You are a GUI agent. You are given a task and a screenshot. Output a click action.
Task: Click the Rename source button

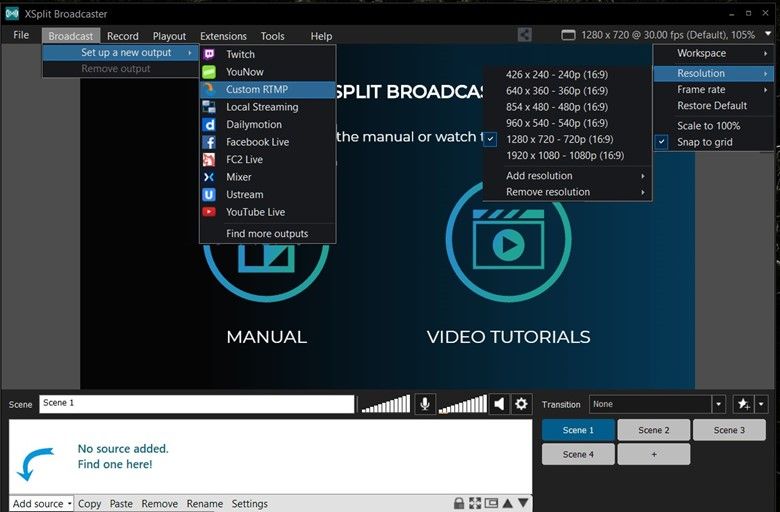204,504
